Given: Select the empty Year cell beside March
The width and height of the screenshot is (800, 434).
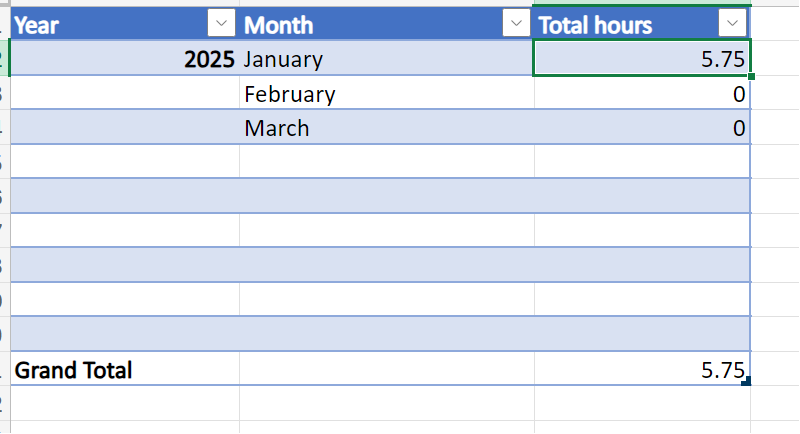Looking at the screenshot, I should 125,128.
